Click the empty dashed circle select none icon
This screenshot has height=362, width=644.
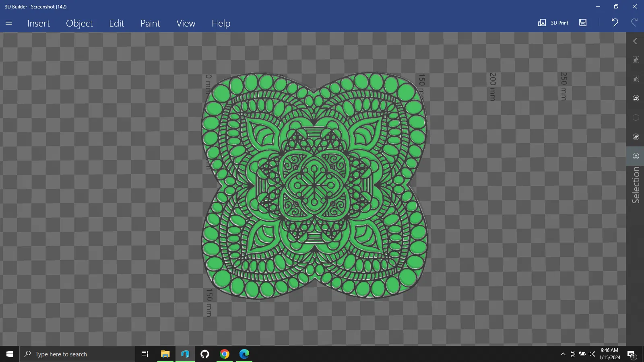[x=636, y=117]
